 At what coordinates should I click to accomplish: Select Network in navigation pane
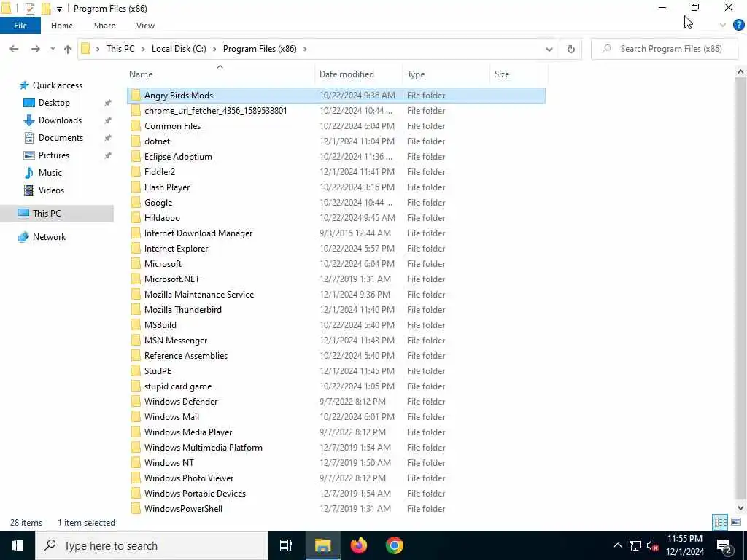(x=49, y=237)
